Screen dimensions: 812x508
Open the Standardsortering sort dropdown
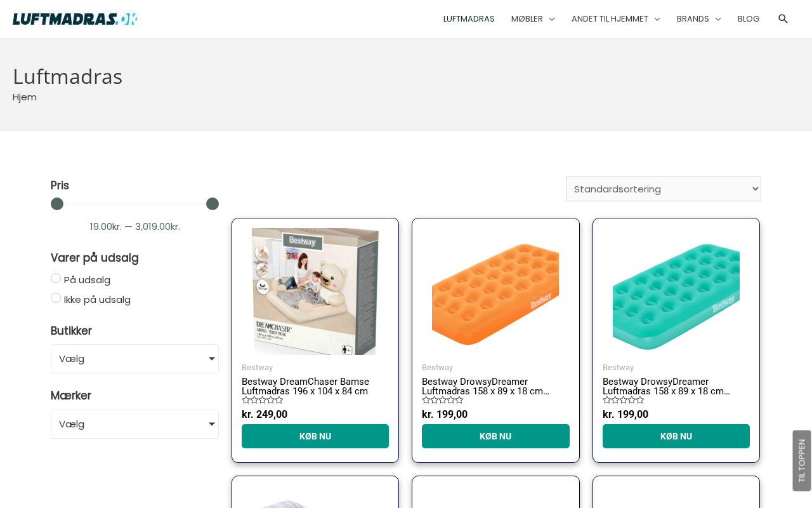(x=663, y=189)
